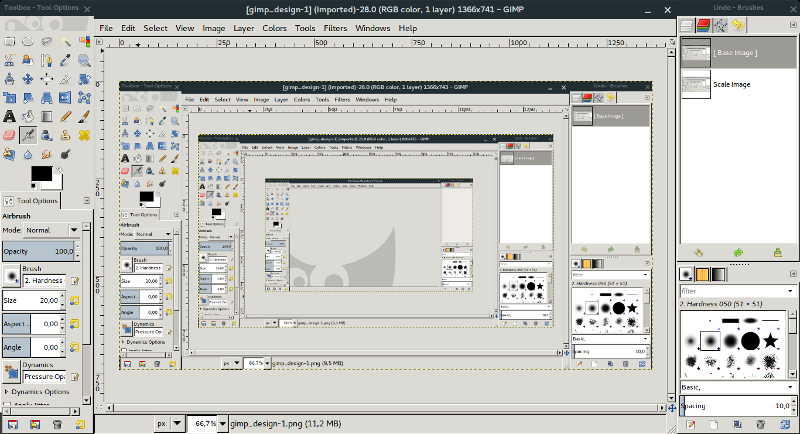Toggle zoom-on-window-resize button above vertical scrollbar
The height and width of the screenshot is (434, 800).
pos(672,42)
